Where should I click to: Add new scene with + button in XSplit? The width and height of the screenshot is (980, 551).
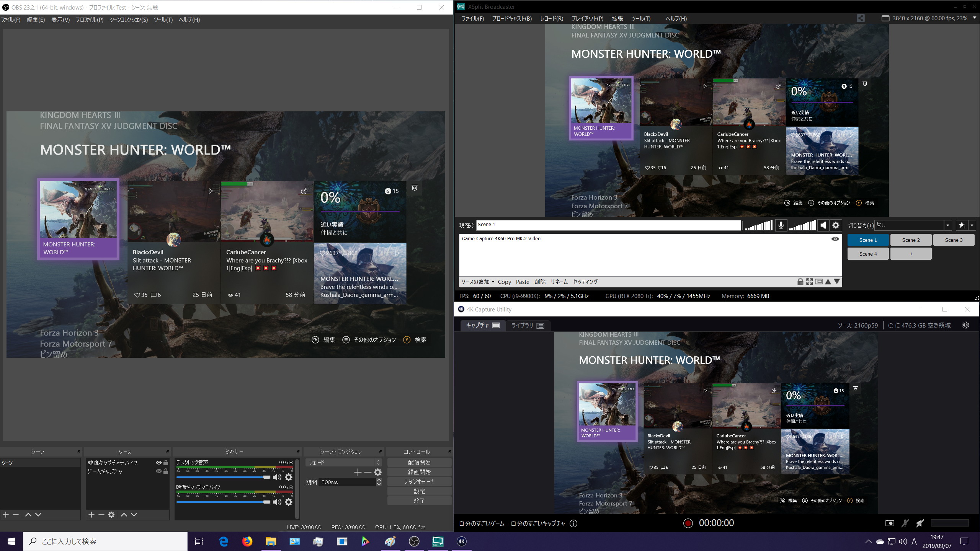[911, 254]
